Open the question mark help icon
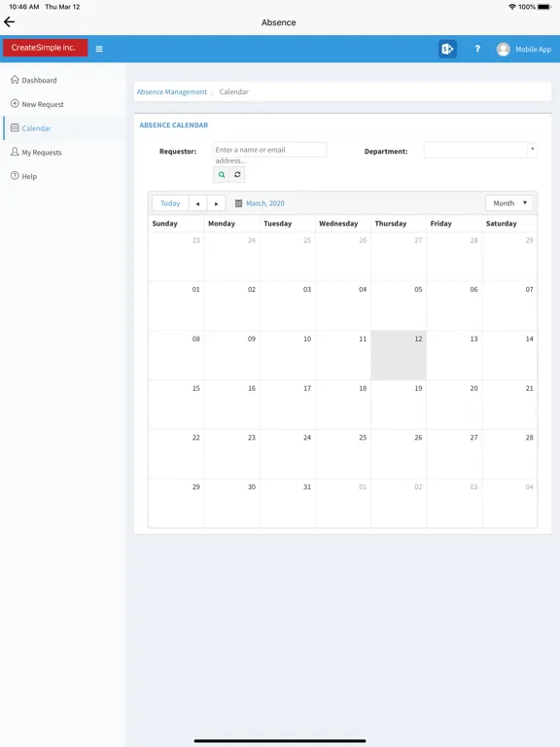Viewport: 560px width, 747px height. pyautogui.click(x=477, y=49)
